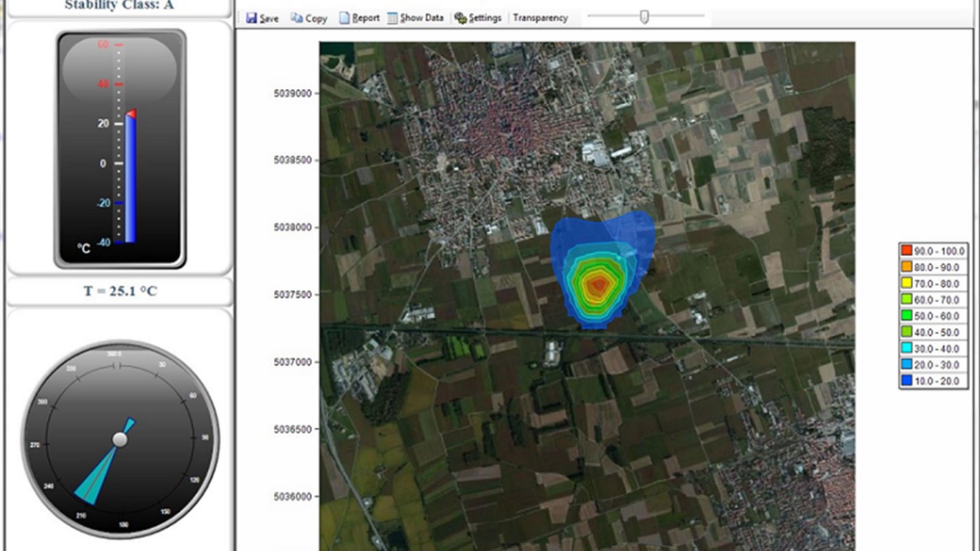
Task: Click the Transparency label in toolbar
Action: 540,18
